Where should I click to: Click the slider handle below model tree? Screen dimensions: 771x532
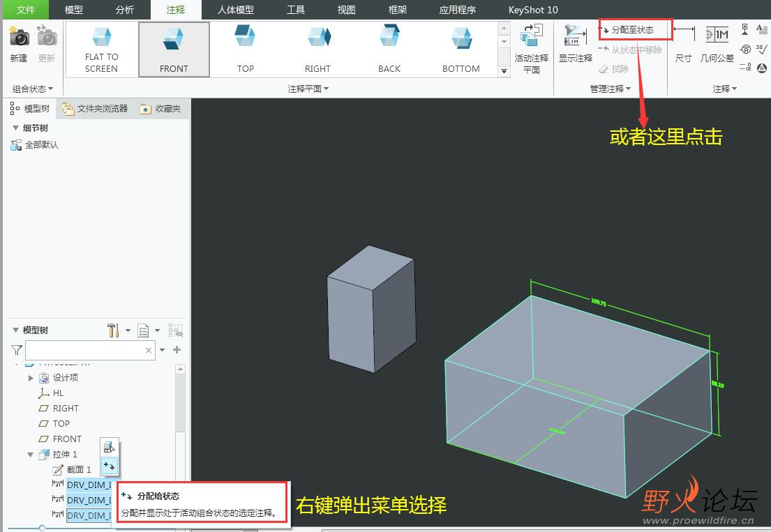[x=43, y=528]
